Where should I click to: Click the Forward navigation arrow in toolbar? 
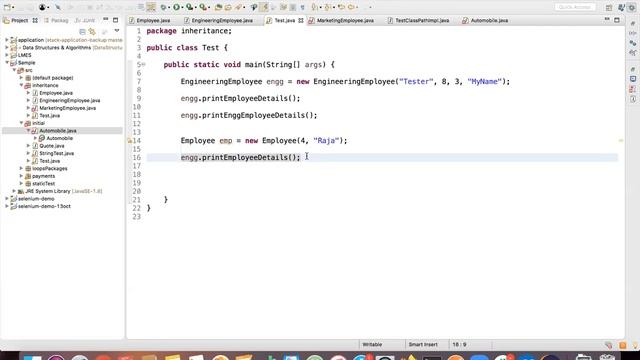(351, 7)
